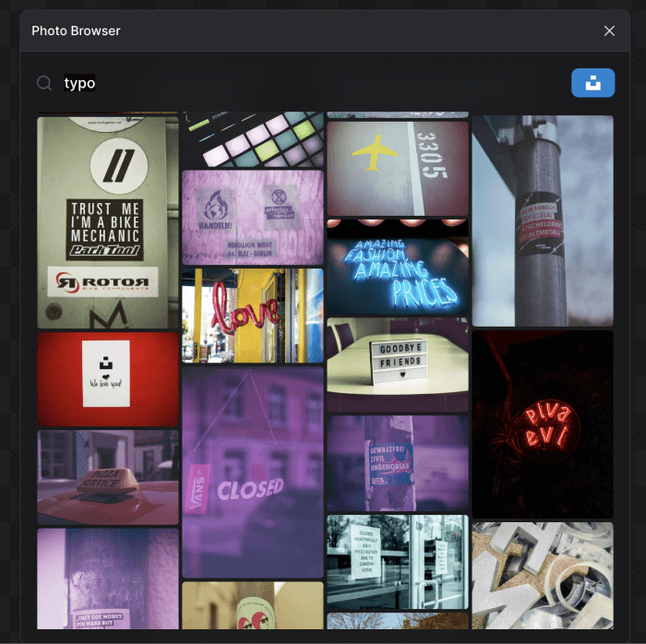Select the red background white card photo
Viewport: 646px width, 644px height.
(108, 378)
